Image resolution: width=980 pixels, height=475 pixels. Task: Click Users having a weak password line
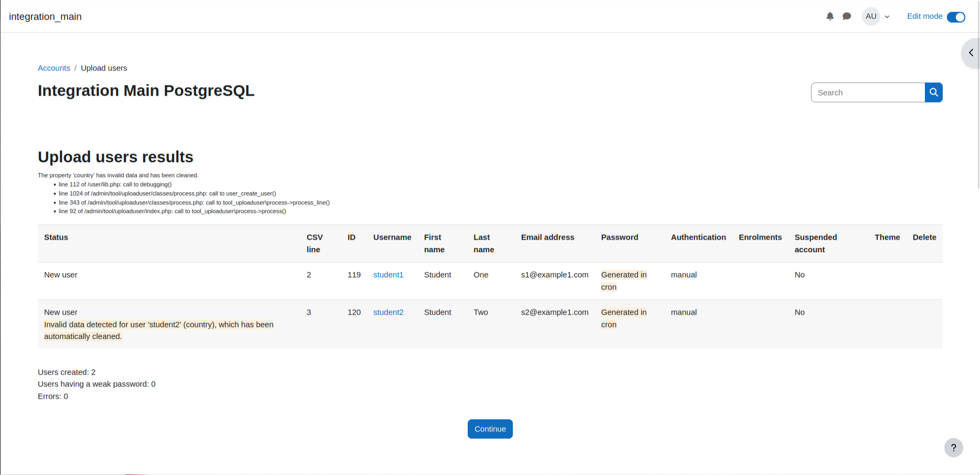click(x=97, y=384)
